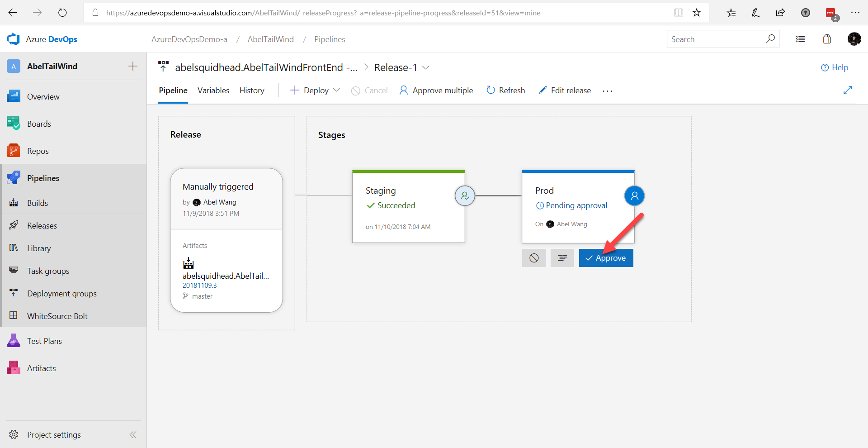Open the Boards sidebar icon
Screen dimensions: 868x448
pyautogui.click(x=14, y=124)
